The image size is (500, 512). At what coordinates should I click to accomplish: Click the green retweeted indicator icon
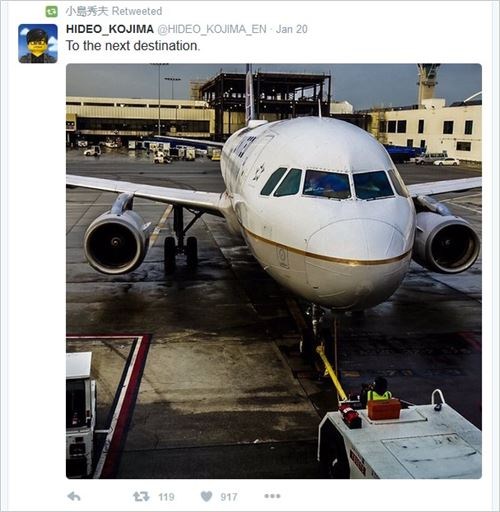(x=52, y=12)
